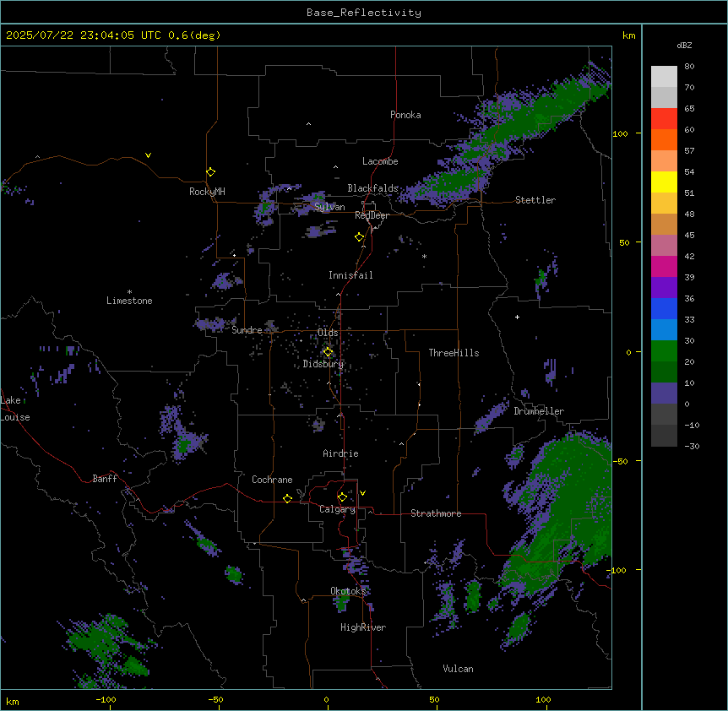
Task: Select the magenta 39-42 dBZ legend swatch
Action: point(664,266)
